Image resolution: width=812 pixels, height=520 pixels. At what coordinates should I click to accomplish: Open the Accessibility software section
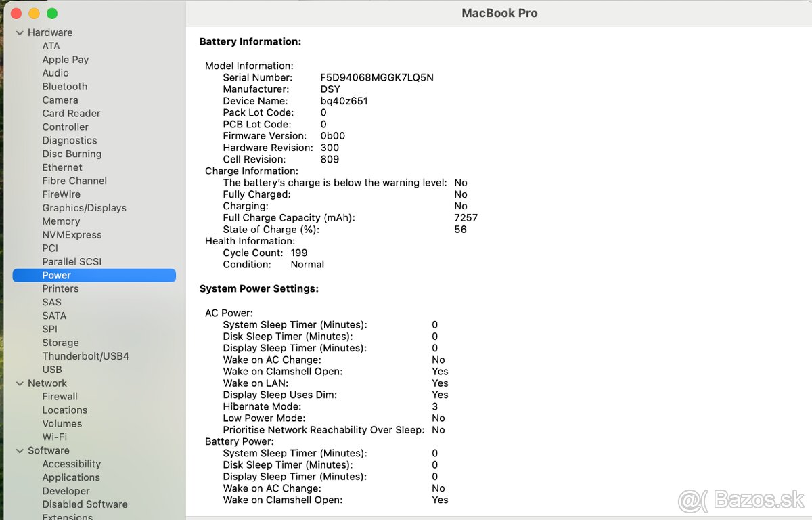[71, 464]
